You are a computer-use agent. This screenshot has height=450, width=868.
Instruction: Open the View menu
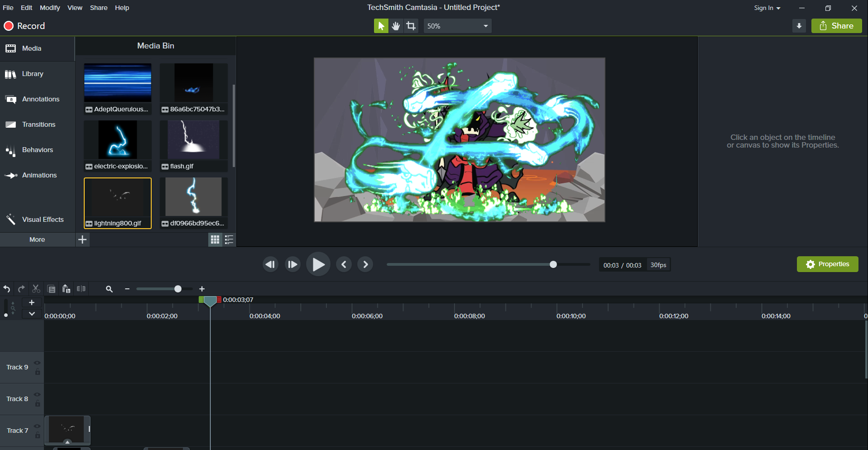coord(75,8)
